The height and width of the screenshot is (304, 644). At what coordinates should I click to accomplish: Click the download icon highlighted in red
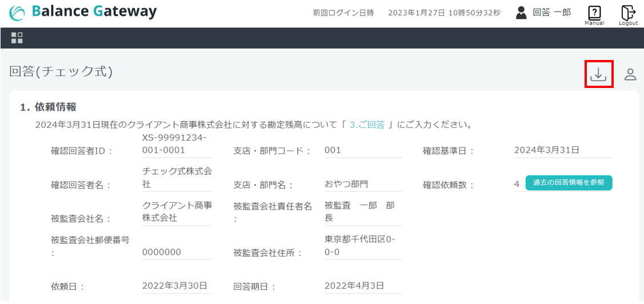click(x=598, y=74)
